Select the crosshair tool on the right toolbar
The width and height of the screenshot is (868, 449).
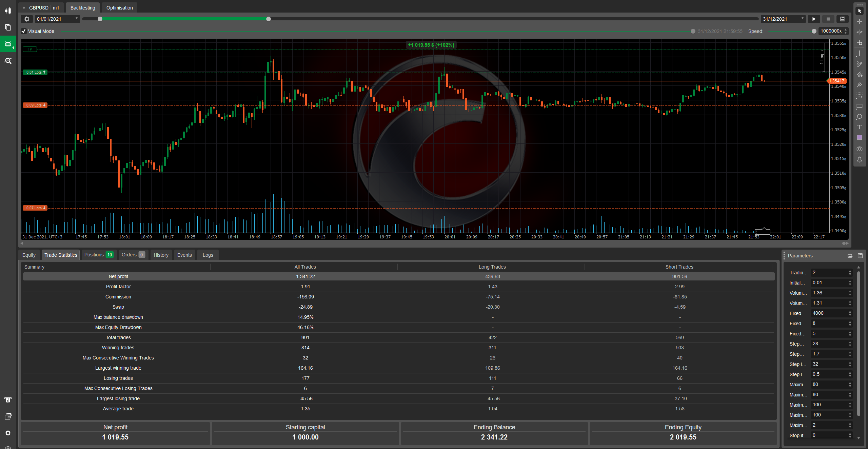tap(860, 22)
